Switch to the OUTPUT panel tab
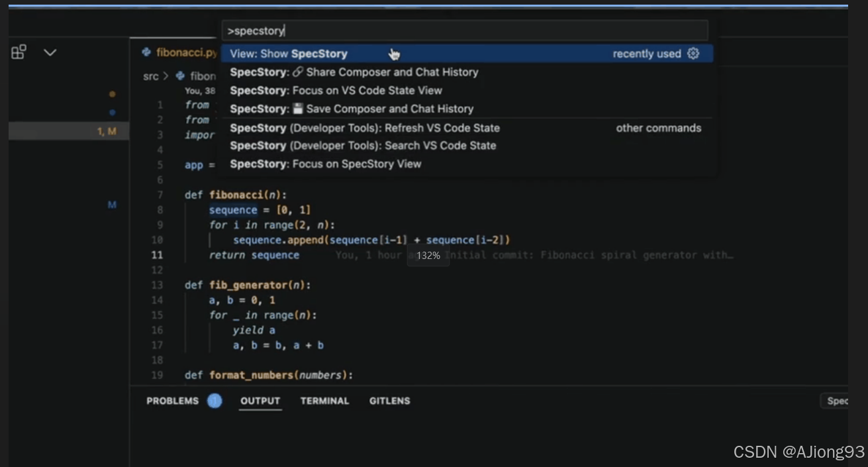Image resolution: width=868 pixels, height=467 pixels. [260, 401]
